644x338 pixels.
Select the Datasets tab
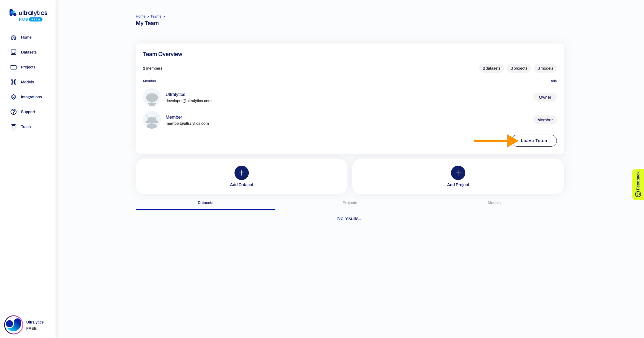point(205,202)
